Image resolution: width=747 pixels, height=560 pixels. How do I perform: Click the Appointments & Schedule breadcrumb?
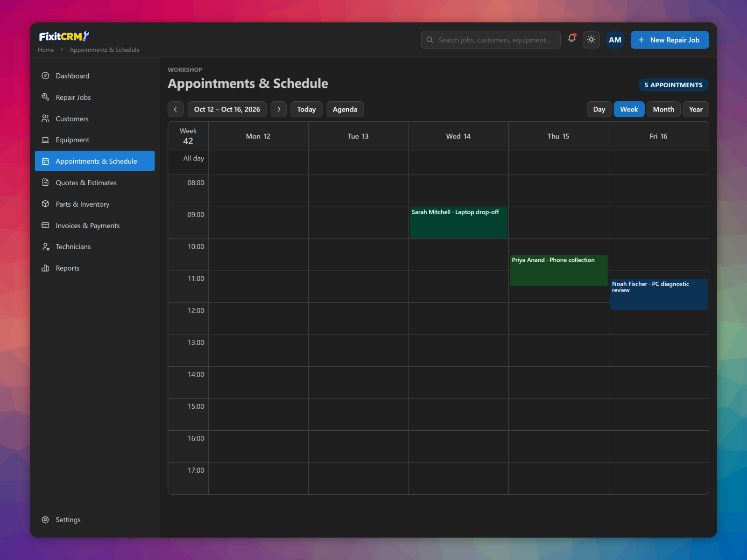pos(105,50)
